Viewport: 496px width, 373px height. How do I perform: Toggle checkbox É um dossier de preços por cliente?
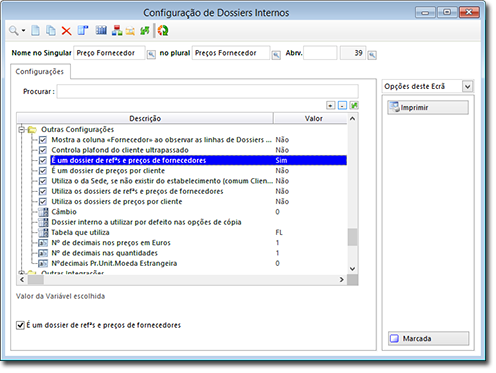43,171
